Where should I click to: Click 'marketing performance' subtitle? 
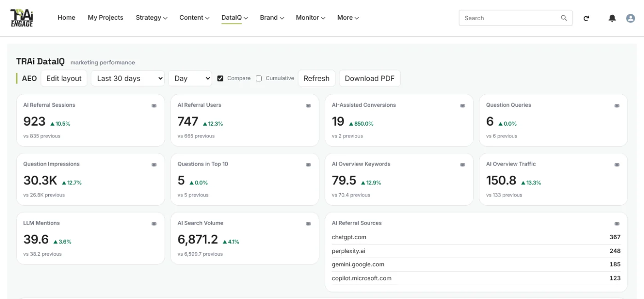click(x=103, y=63)
